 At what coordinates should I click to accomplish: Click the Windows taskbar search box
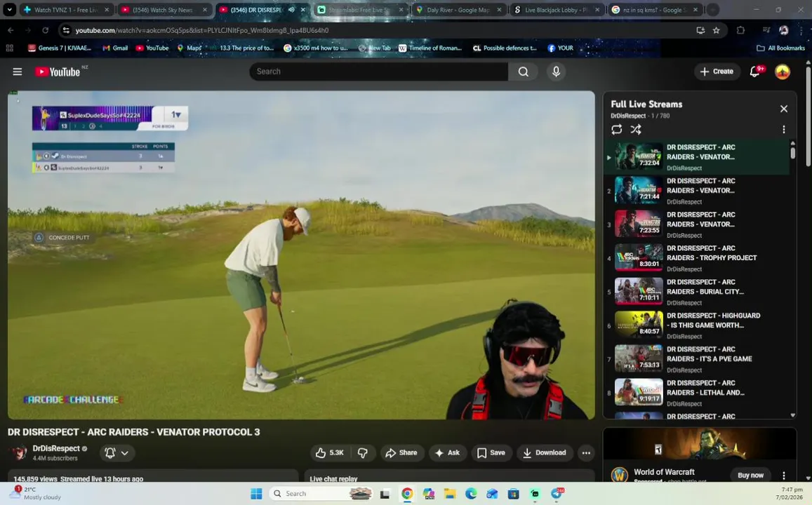tap(321, 494)
